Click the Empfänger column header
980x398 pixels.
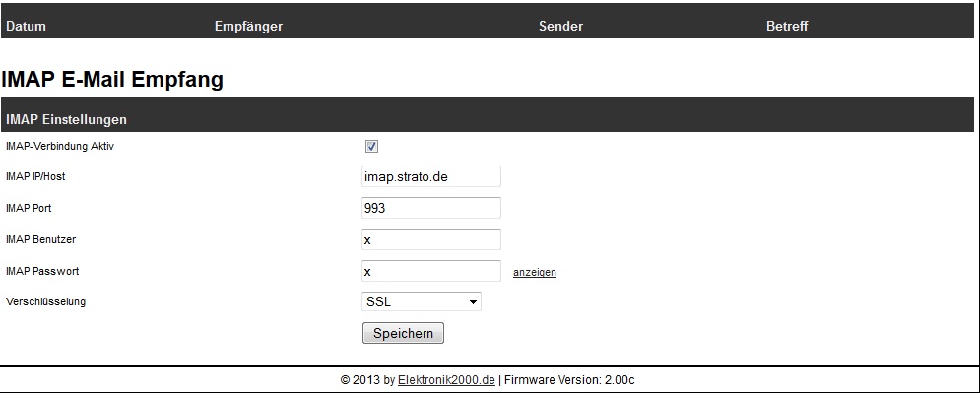pos(248,26)
